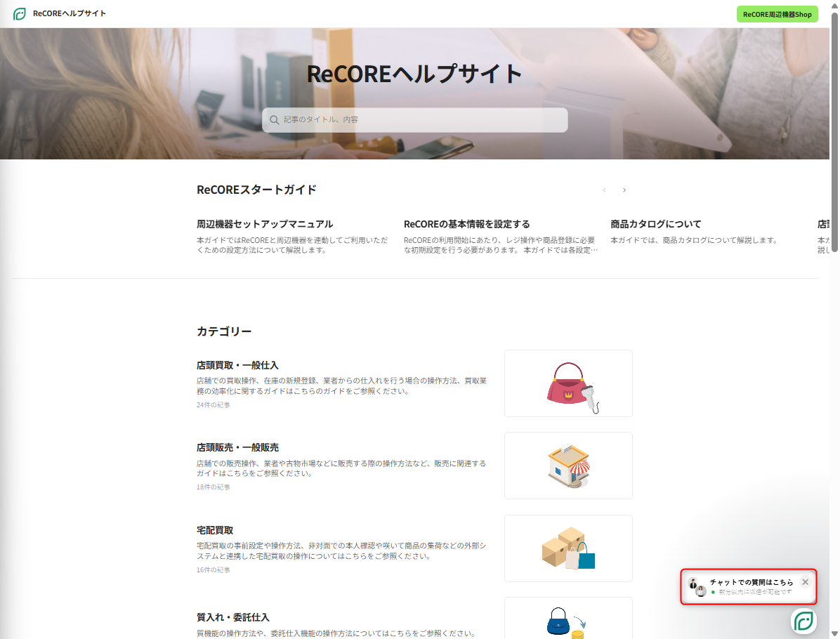Click the 24件の記事 count text
Screen dimensions: 840x639
pyautogui.click(x=214, y=405)
